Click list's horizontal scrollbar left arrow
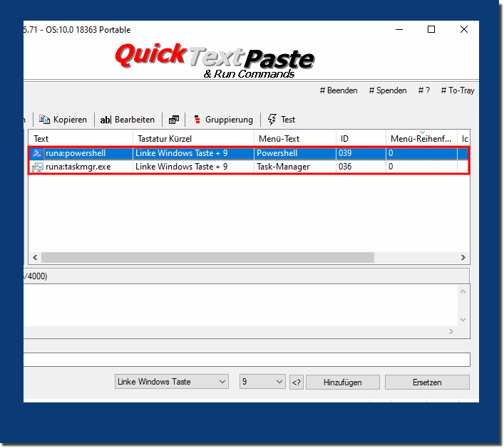Screen dimensions: 504x448 point(35,258)
